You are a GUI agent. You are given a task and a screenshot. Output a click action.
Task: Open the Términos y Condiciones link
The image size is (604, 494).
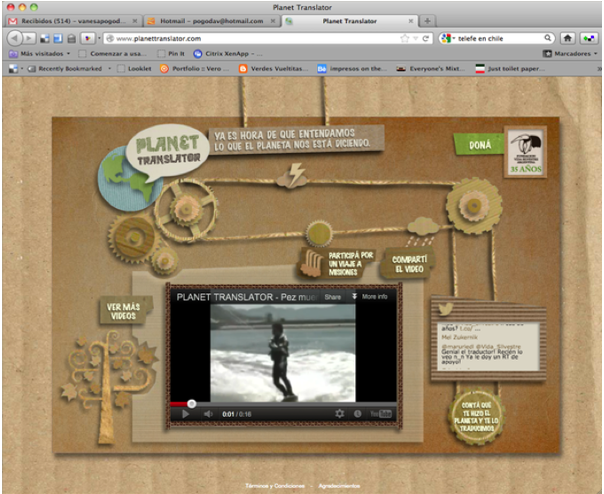click(275, 486)
